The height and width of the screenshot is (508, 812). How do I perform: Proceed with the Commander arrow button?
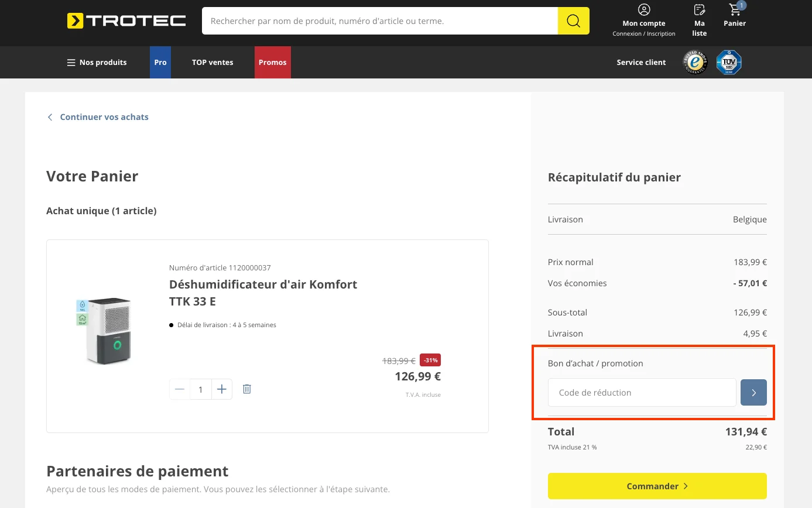pos(657,486)
